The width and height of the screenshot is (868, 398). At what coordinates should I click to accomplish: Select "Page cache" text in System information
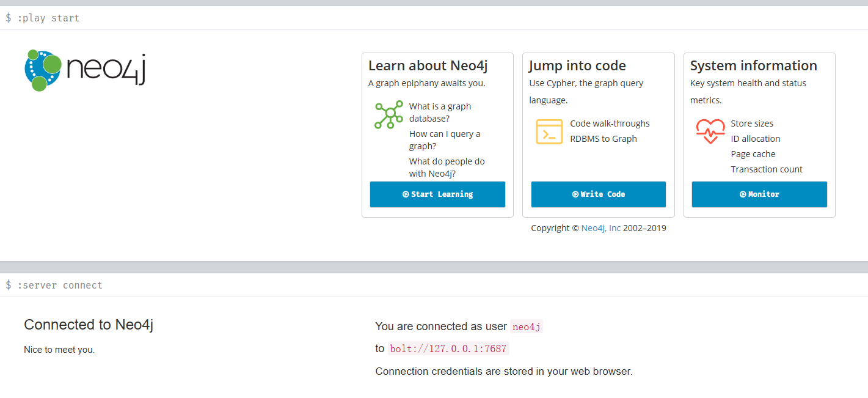pyautogui.click(x=753, y=154)
